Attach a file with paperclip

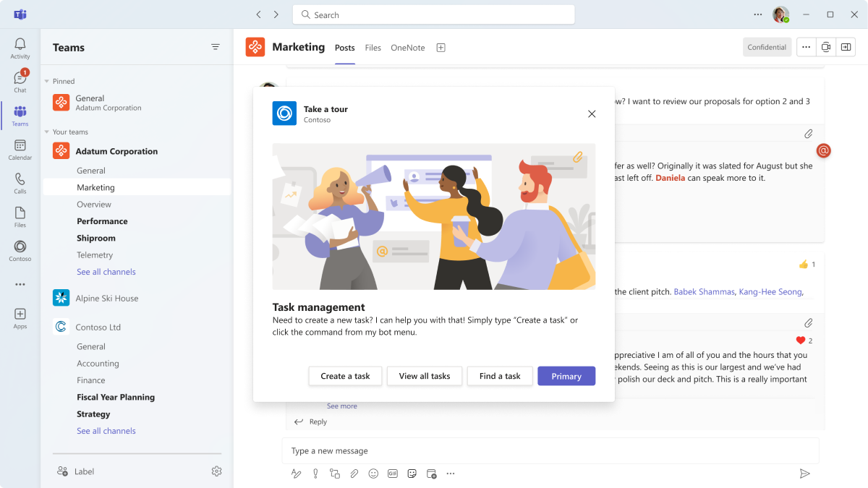click(354, 474)
